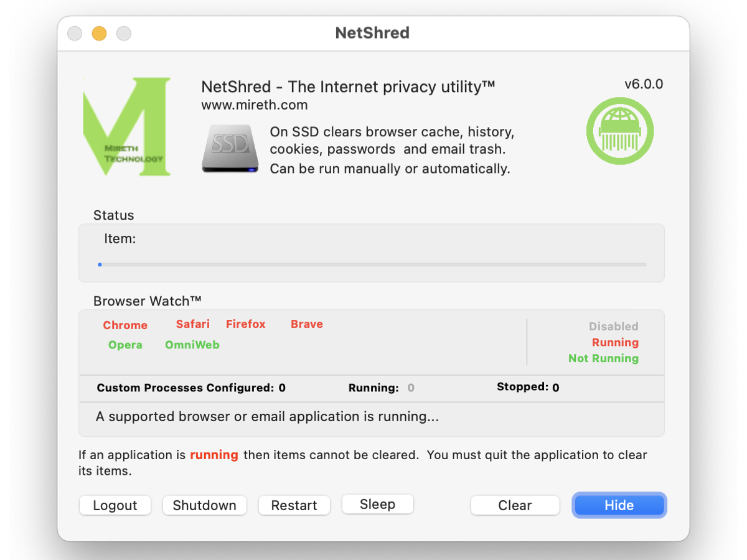This screenshot has height=560, width=747.
Task: Check the Running status legend entry
Action: 615,342
